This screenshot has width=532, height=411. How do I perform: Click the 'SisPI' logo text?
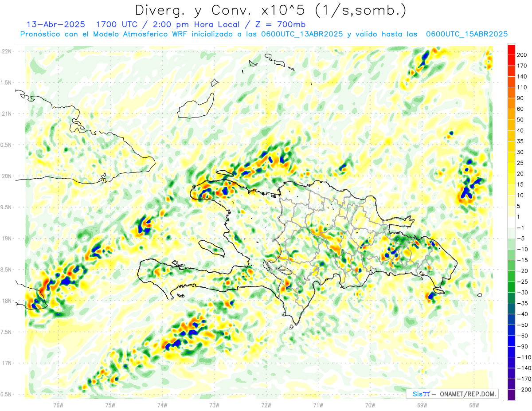click(x=421, y=394)
